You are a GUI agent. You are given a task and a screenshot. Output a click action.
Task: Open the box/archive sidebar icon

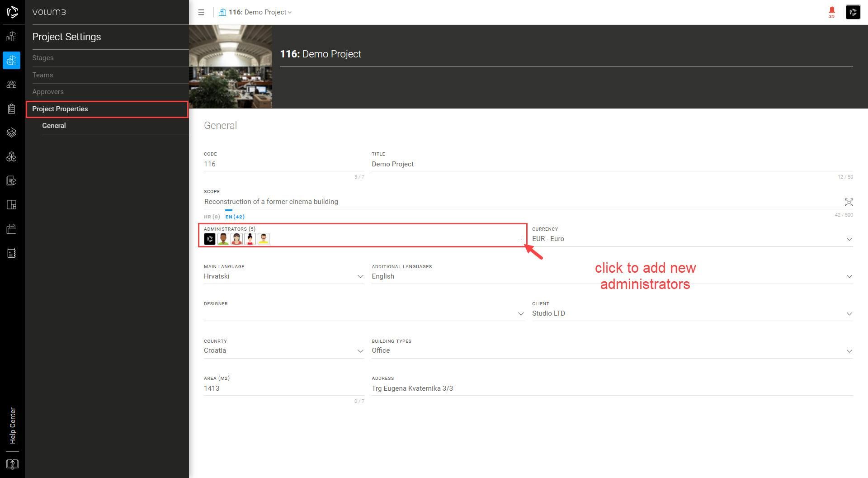point(12,228)
